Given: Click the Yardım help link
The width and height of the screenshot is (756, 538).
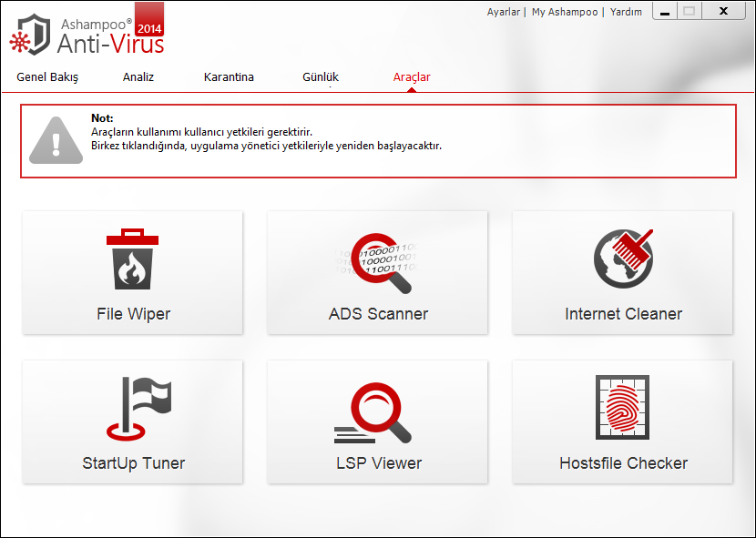Looking at the screenshot, I should click(626, 12).
